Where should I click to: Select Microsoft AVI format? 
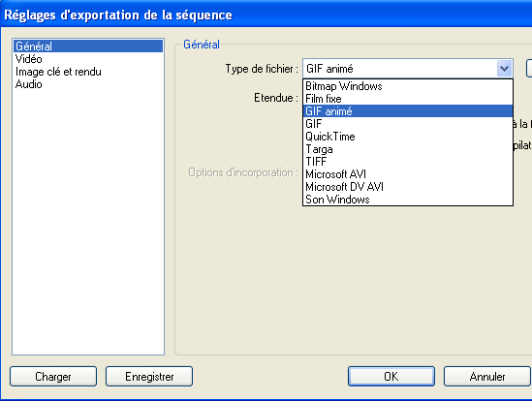point(408,174)
